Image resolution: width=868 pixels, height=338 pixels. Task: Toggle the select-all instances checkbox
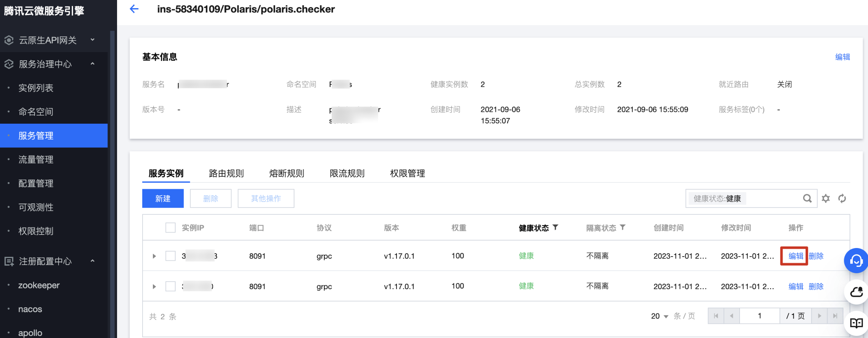(x=171, y=227)
